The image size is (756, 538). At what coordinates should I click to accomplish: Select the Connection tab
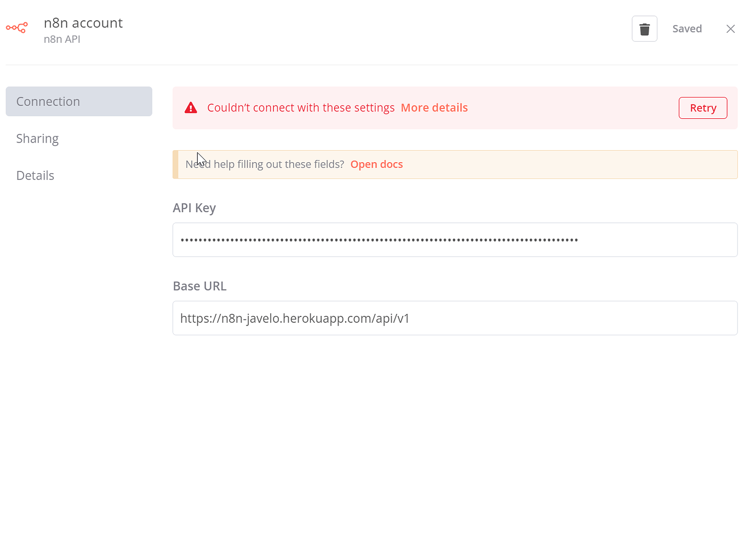coord(48,101)
